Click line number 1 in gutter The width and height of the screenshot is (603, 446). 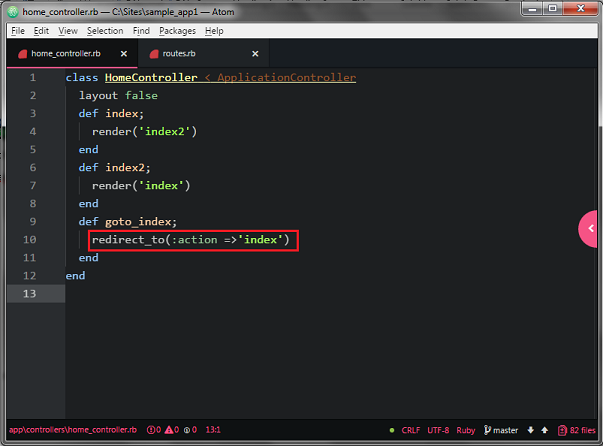[33, 78]
